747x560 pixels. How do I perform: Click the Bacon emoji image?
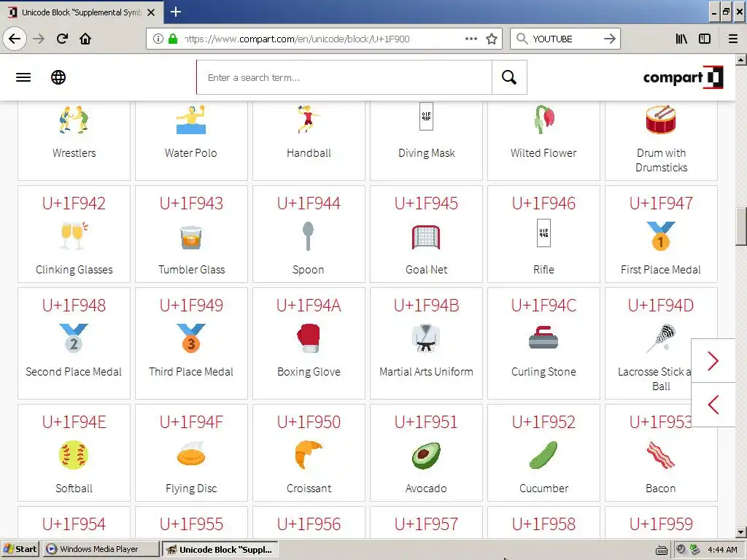661,455
